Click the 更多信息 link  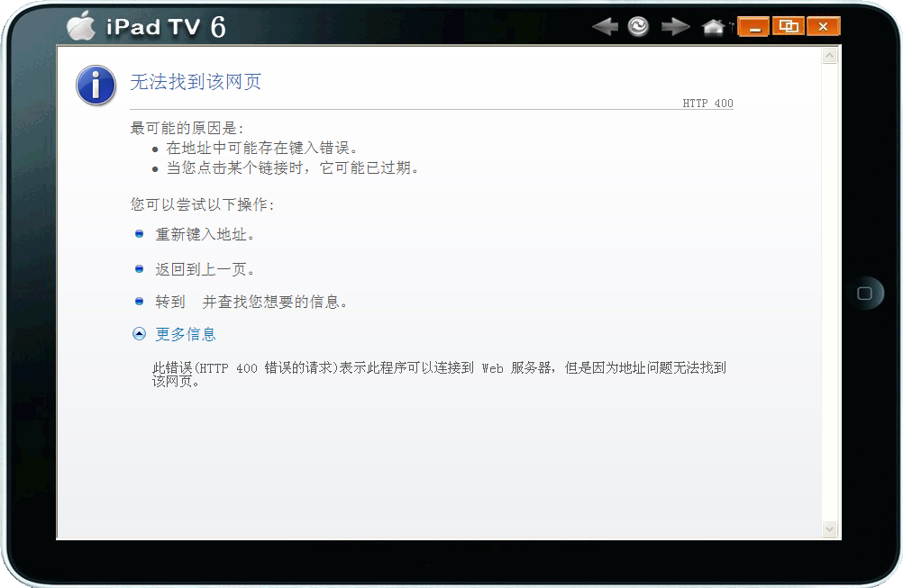[186, 334]
